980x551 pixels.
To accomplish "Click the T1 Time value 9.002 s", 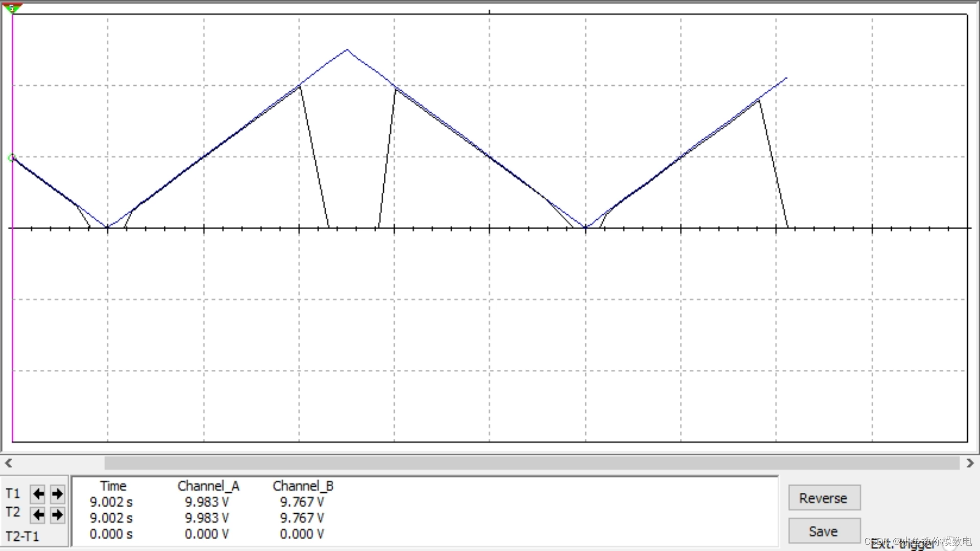I will click(111, 502).
